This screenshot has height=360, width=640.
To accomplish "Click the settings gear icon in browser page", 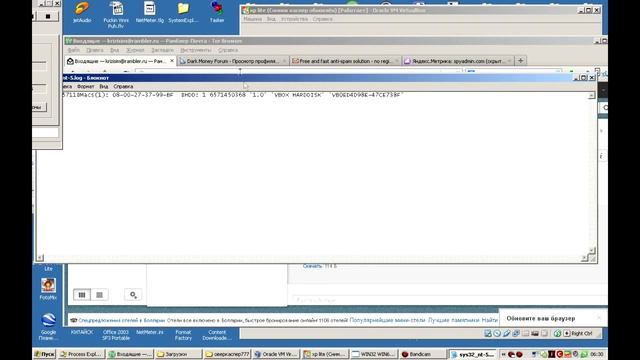I will click(x=133, y=295).
